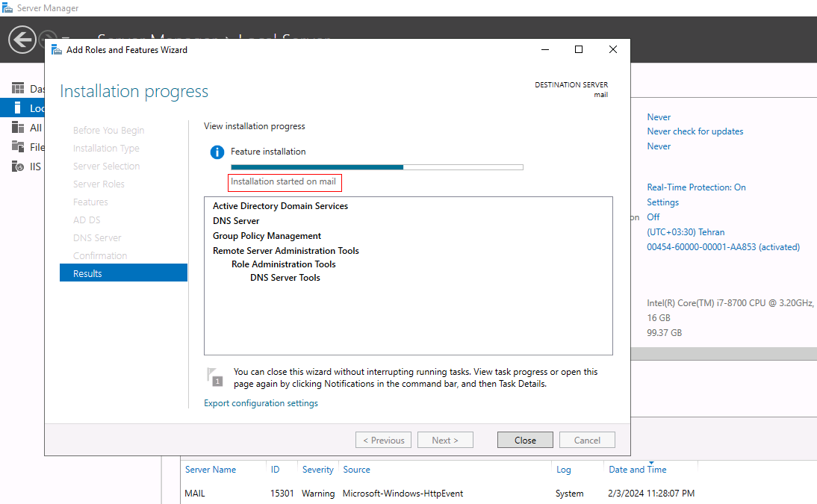Click the Add Roles wizard title icon
This screenshot has height=504, width=817.
56,49
